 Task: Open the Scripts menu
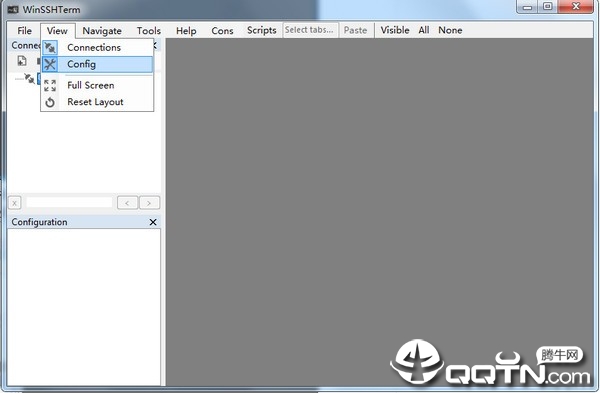[x=261, y=30]
